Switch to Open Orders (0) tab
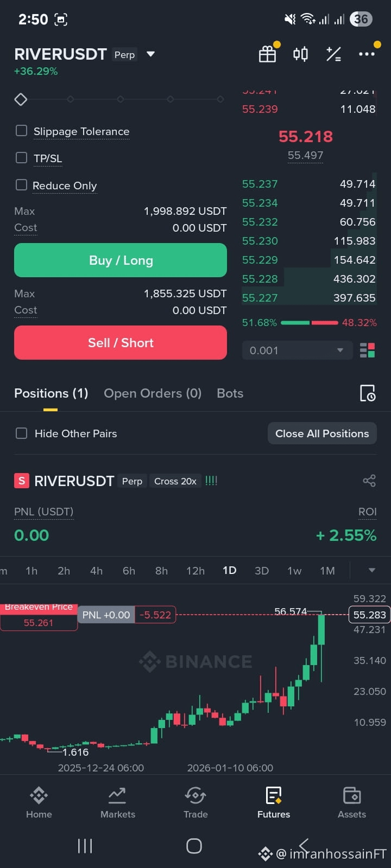Screen dimensions: 391x868 (x=153, y=393)
